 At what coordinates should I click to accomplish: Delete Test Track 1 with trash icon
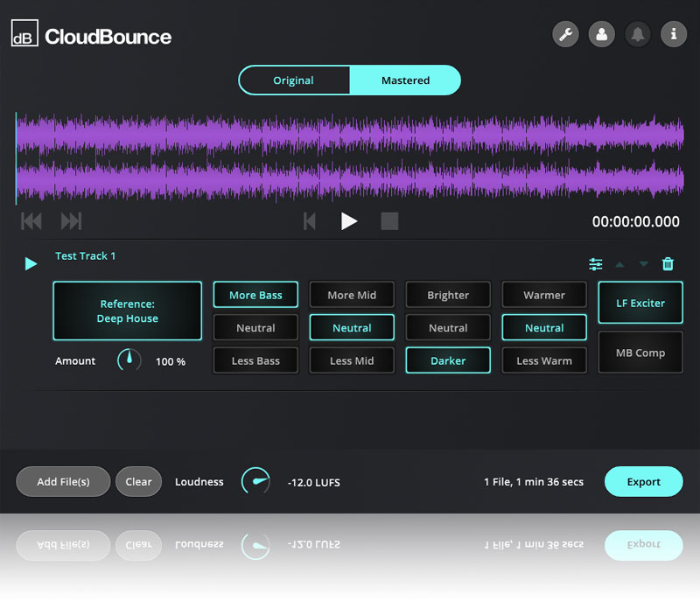click(668, 264)
